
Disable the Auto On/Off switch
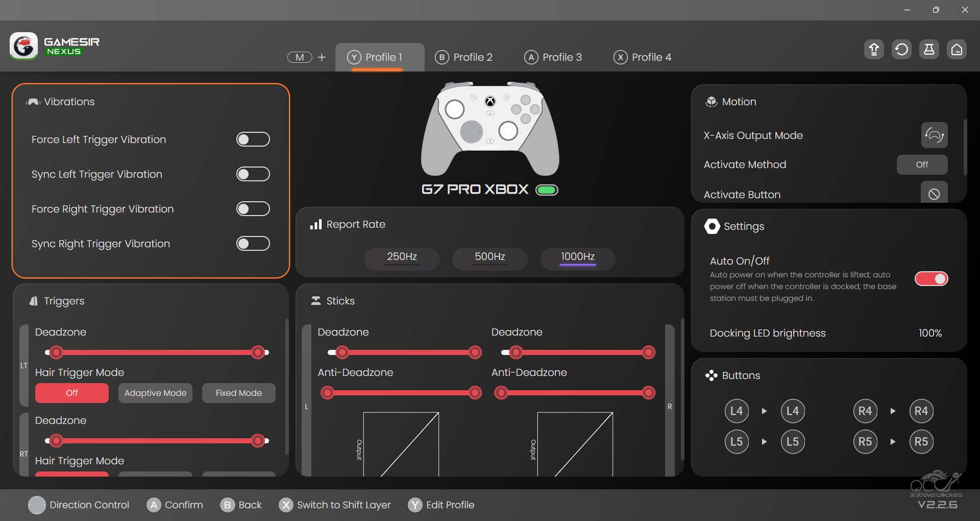(x=931, y=279)
